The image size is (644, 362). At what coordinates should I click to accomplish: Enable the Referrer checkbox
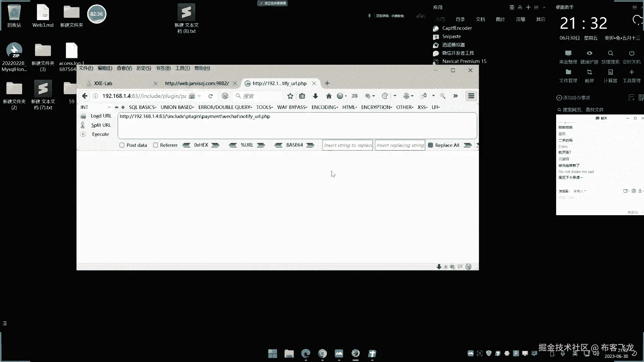(156, 145)
